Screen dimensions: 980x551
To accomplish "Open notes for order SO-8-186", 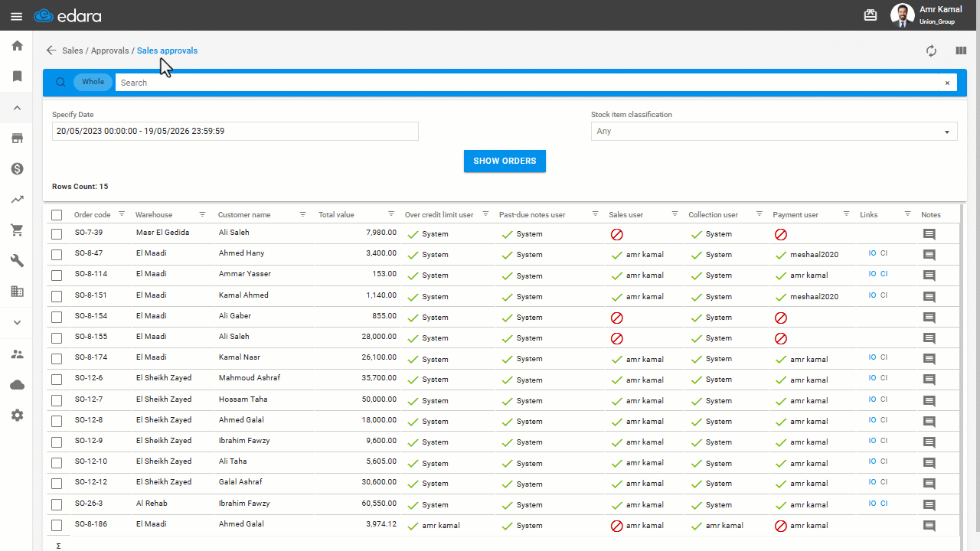I will pyautogui.click(x=929, y=526).
